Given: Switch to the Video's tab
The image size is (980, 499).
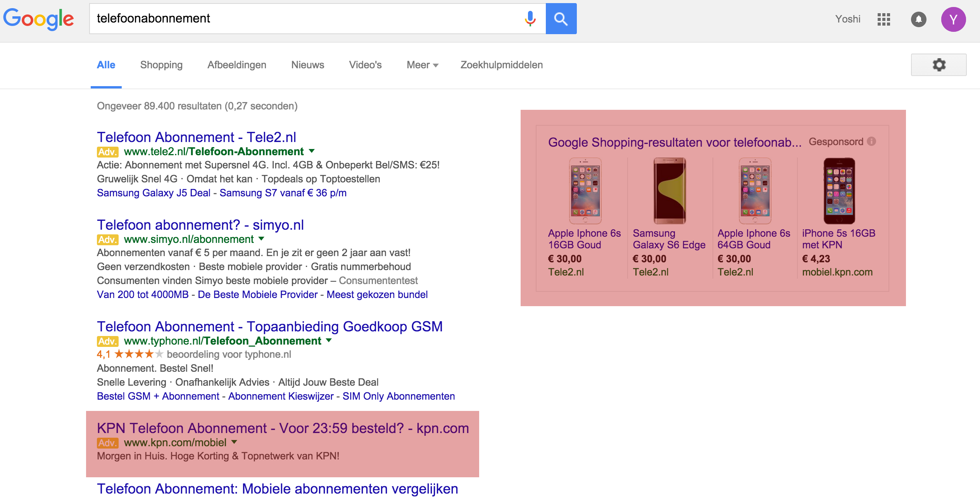Looking at the screenshot, I should (x=365, y=65).
